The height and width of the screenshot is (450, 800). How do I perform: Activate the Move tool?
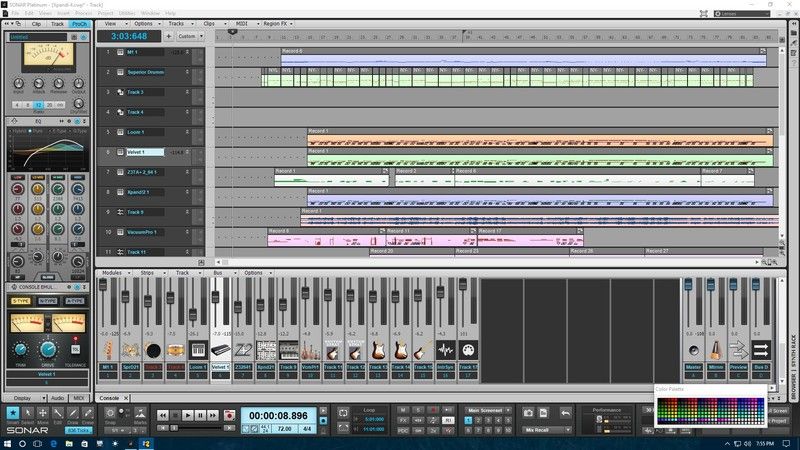[43, 413]
